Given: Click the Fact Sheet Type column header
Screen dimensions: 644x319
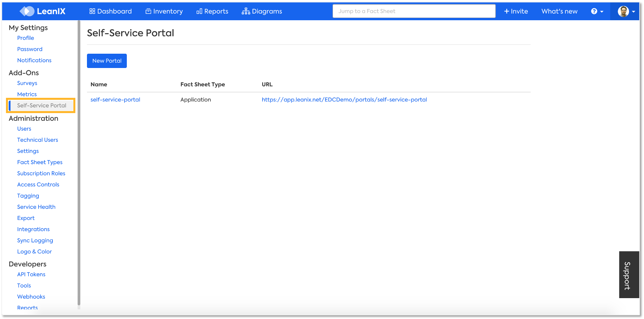Looking at the screenshot, I should [202, 84].
